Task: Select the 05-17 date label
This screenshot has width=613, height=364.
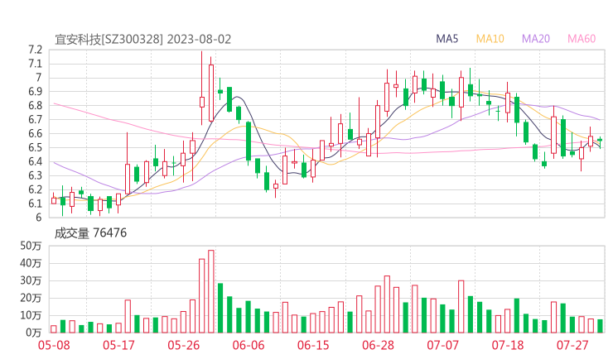Action: [118, 346]
